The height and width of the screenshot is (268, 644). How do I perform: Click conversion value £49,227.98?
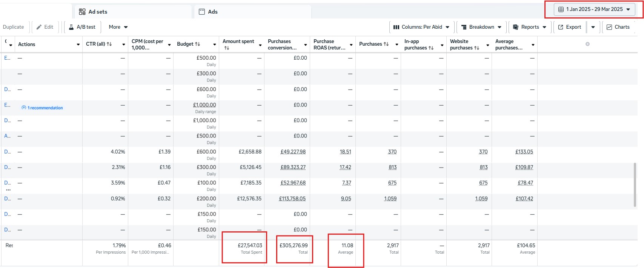click(x=293, y=152)
